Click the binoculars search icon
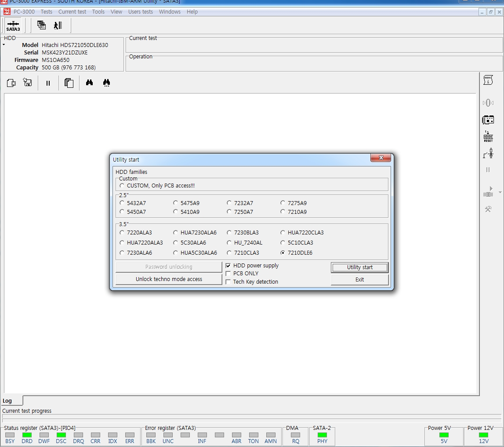 89,83
